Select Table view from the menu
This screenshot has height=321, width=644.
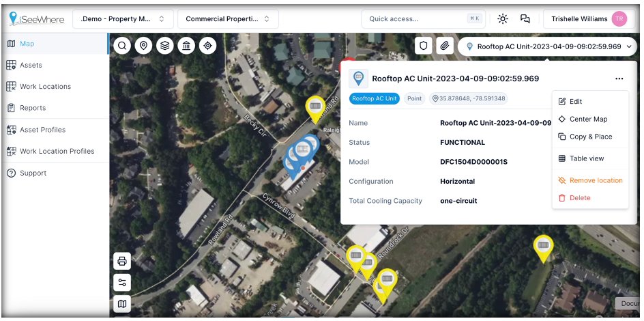(590, 158)
